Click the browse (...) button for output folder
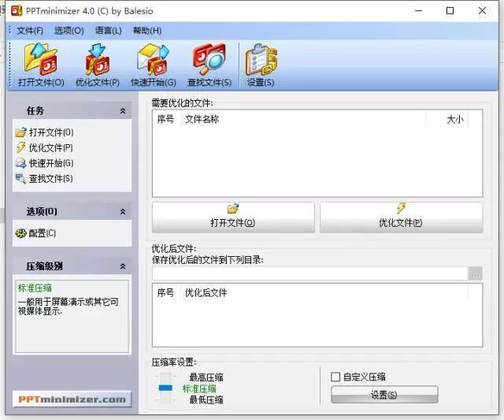This screenshot has height=420, width=504. [x=476, y=273]
